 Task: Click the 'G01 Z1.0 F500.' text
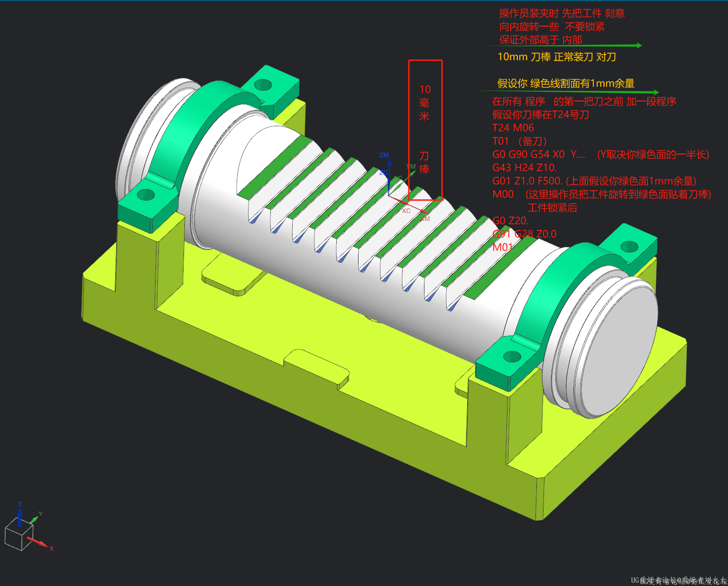(527, 181)
